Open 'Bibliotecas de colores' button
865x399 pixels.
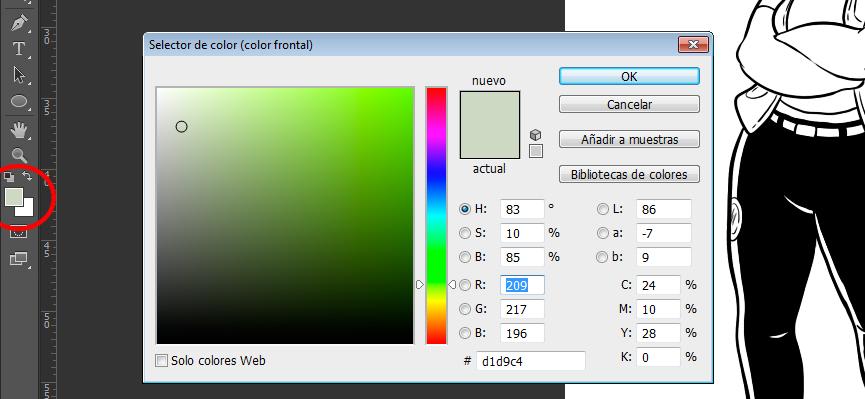[629, 174]
